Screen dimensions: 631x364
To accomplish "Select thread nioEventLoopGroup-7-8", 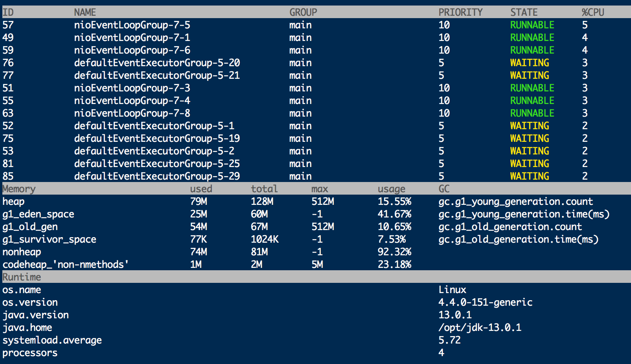I will pyautogui.click(x=132, y=113).
